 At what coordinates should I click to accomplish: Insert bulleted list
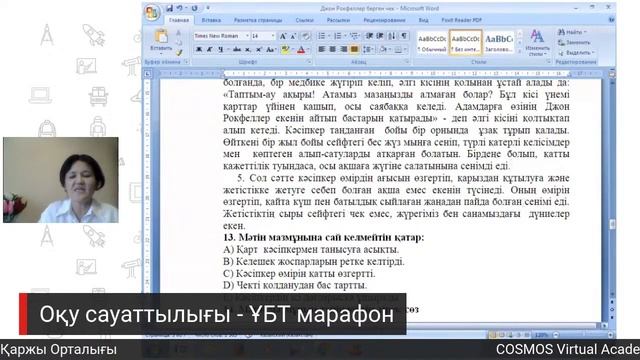tap(323, 36)
